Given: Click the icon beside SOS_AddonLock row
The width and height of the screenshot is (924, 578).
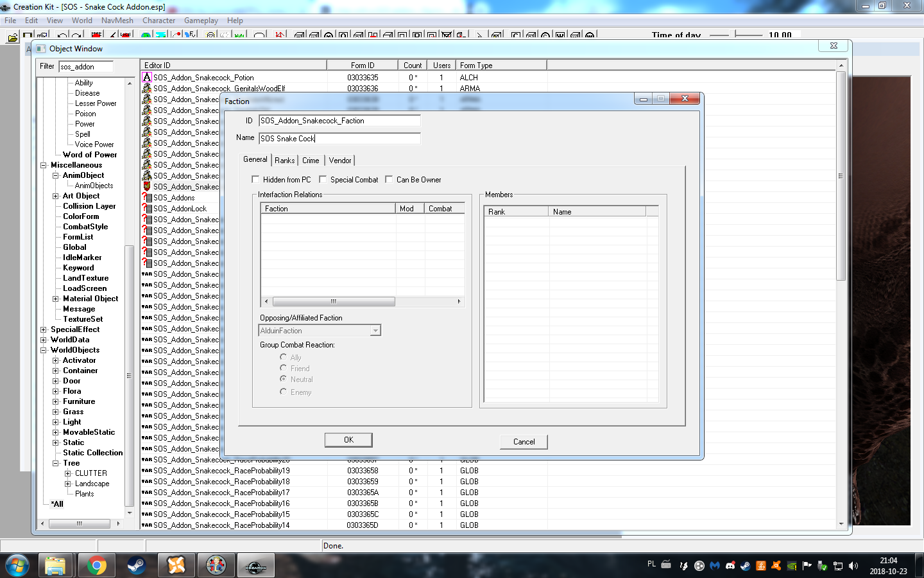Looking at the screenshot, I should (x=147, y=208).
